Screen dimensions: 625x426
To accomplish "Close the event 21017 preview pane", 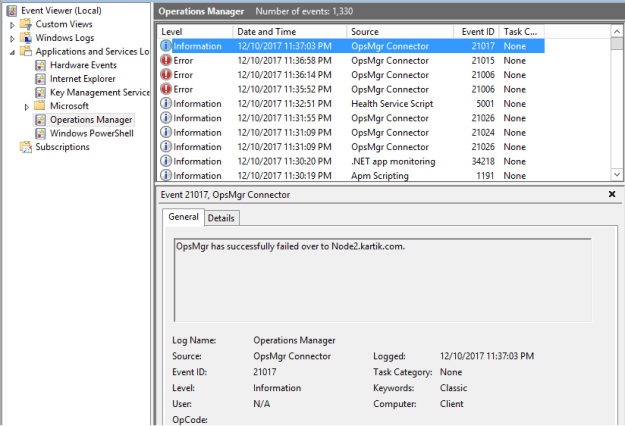I will [612, 194].
